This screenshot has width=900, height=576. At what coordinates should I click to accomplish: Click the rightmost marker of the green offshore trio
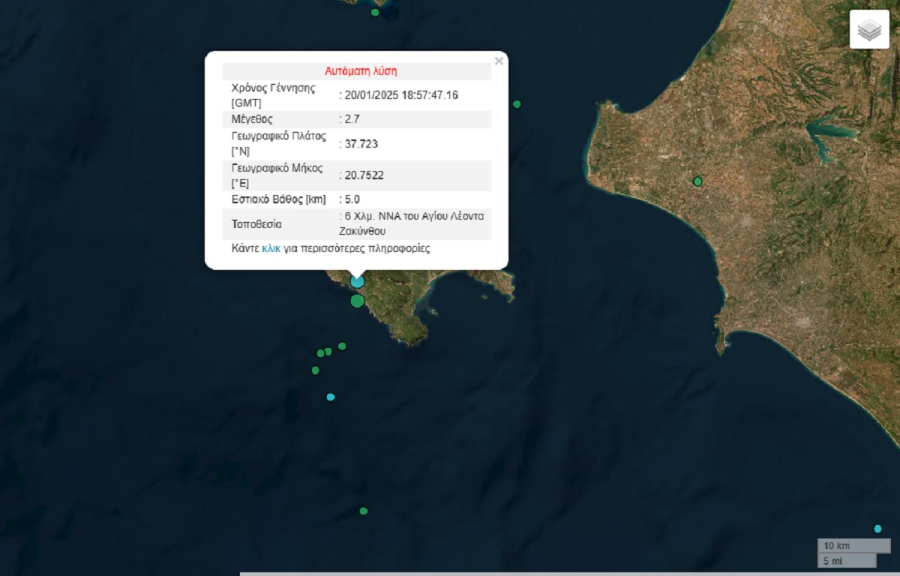tap(342, 346)
